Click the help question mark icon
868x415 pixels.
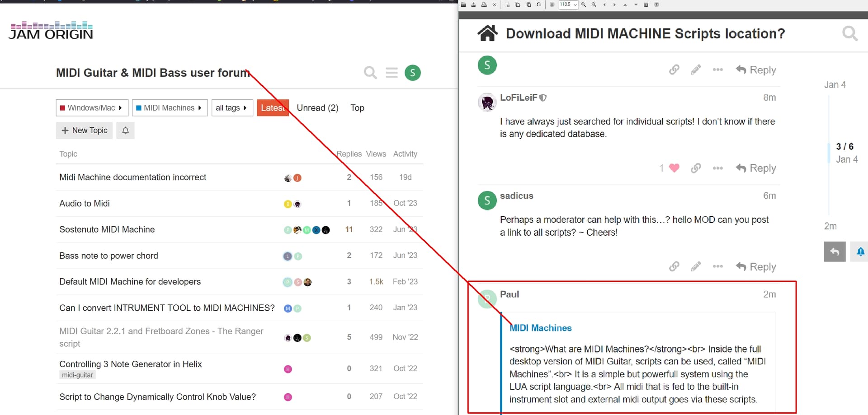click(656, 5)
